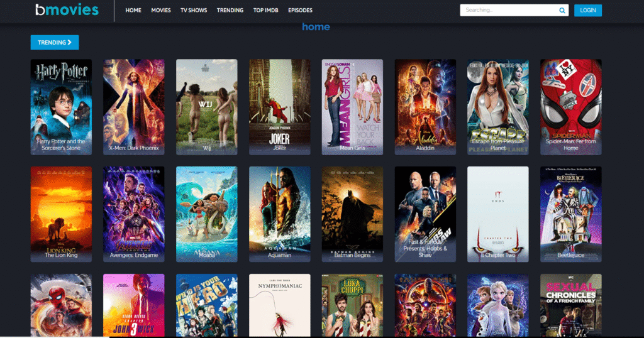Click the search magnifier icon
The height and width of the screenshot is (338, 644).
tap(562, 11)
